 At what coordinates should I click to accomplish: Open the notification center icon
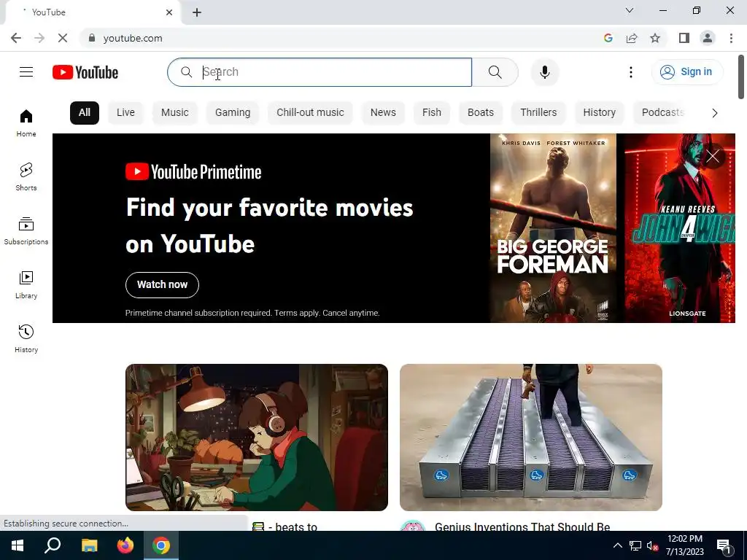[724, 545]
